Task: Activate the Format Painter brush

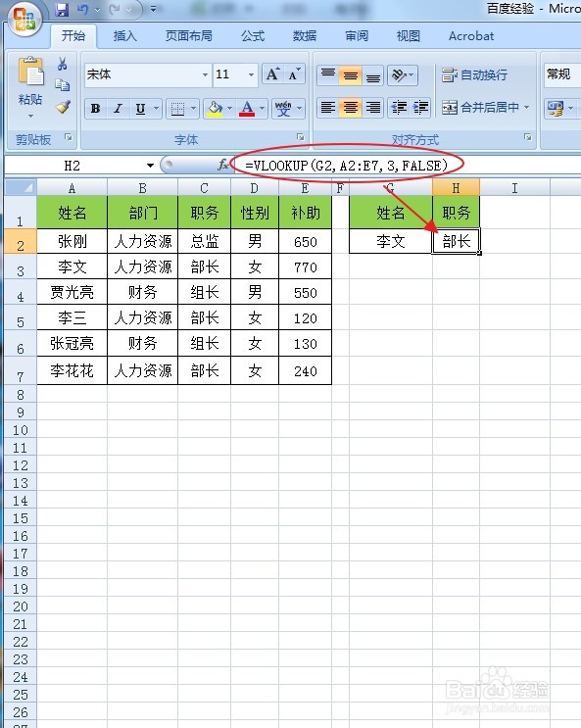Action: (x=63, y=107)
